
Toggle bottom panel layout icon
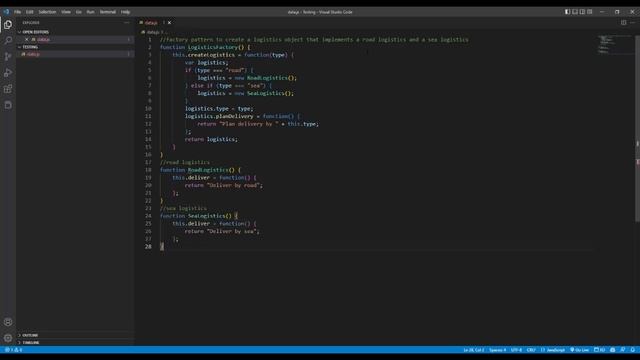coord(575,12)
